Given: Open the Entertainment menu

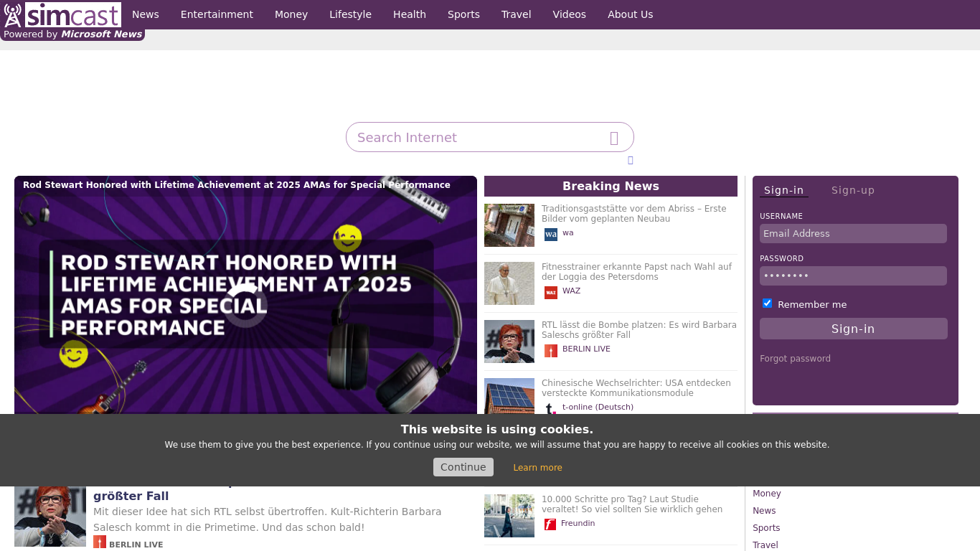Looking at the screenshot, I should pos(217,14).
